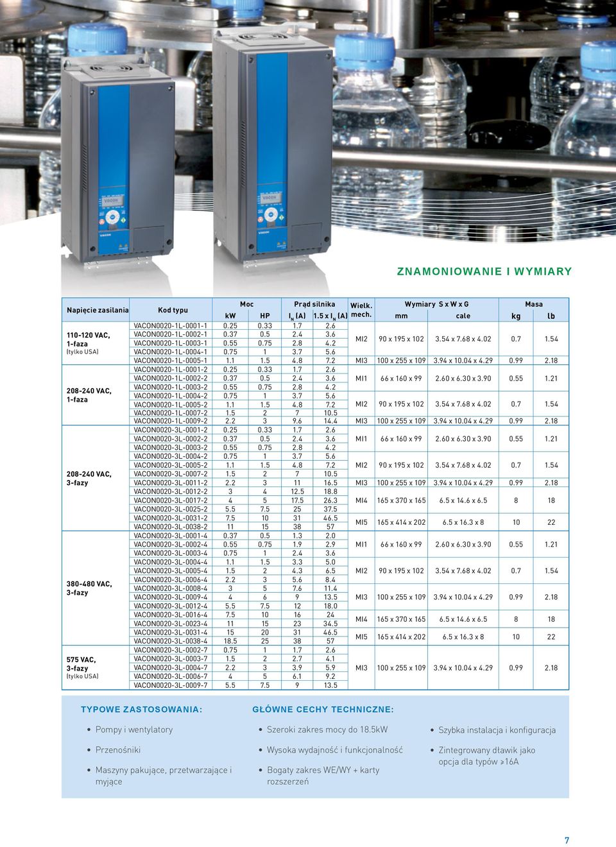Click the bullet Szeroki zakres mocy do 18.5kW
Screen dimensions: 616x847
click(327, 730)
